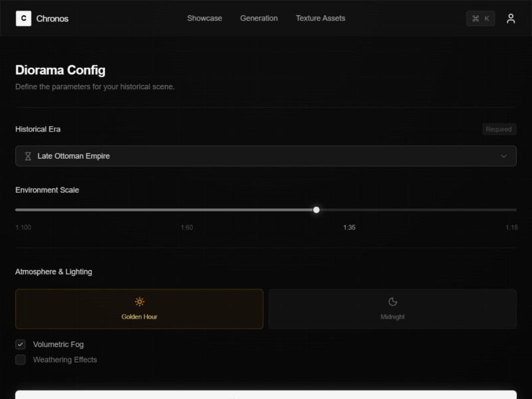Click the 1:18 scale label

(x=511, y=227)
